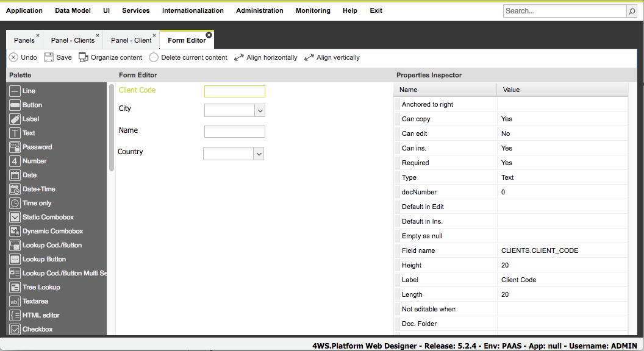This screenshot has width=644, height=351.
Task: Select the Doc. Folder property row
Action: click(x=510, y=324)
